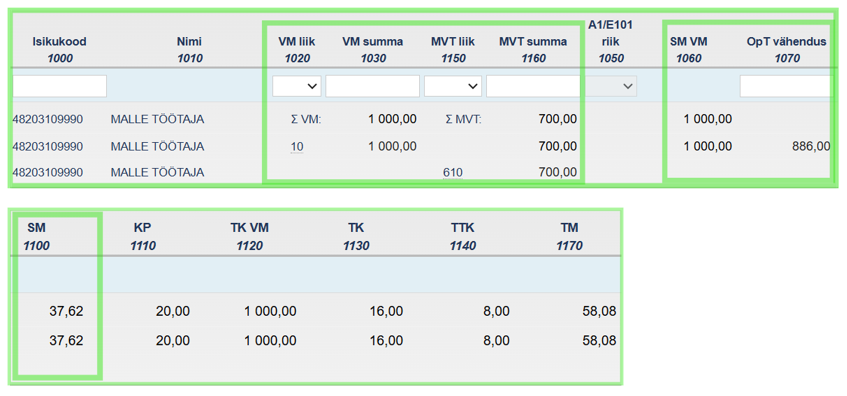847x396 pixels.
Task: Select the SM VM 1060 column header
Action: click(689, 50)
